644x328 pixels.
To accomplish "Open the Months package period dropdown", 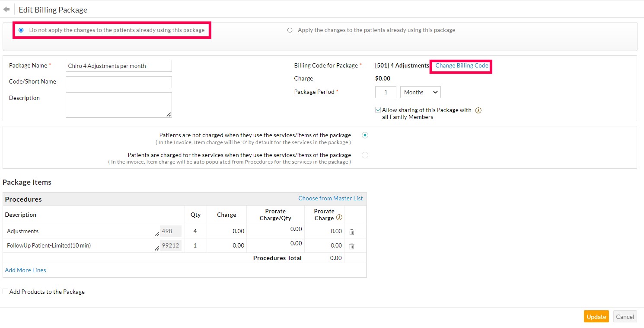I will [x=420, y=92].
